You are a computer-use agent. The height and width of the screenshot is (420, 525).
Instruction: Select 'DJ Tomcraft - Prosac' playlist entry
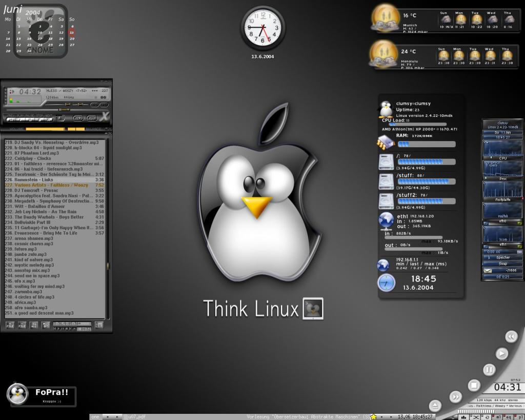click(x=54, y=191)
